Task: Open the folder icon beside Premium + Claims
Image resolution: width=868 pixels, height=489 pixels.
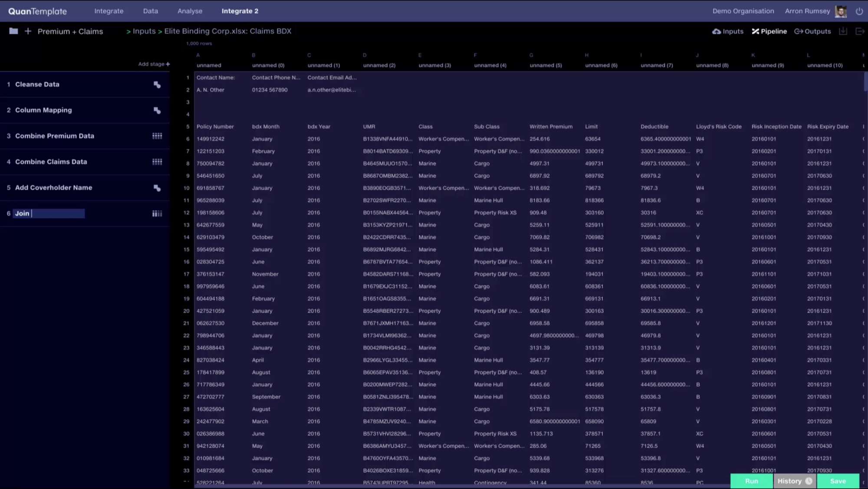Action: click(x=13, y=31)
